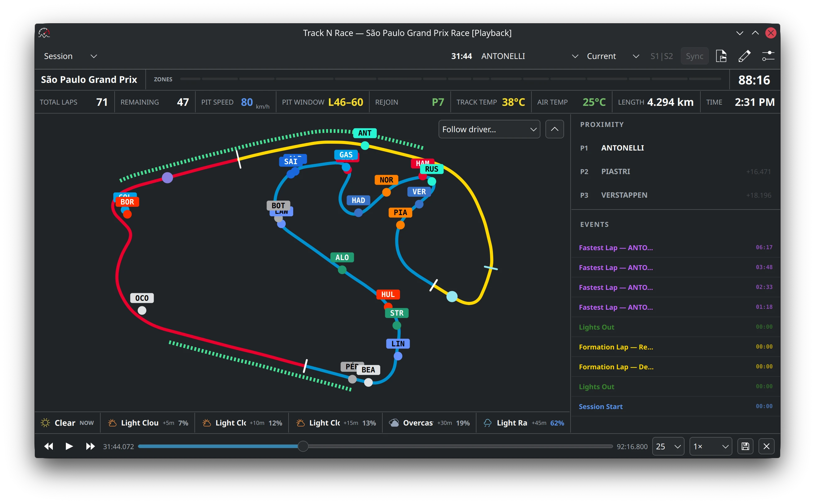
Task: Click the NOR driver label
Action: click(x=386, y=180)
